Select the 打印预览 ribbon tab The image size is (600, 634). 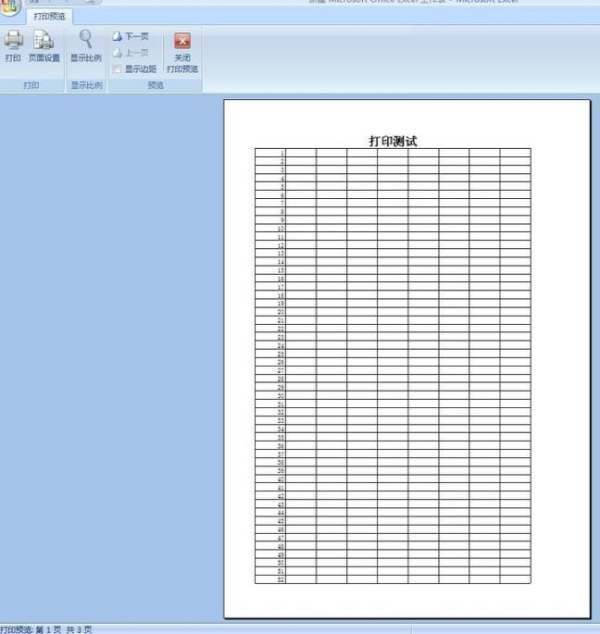49,17
